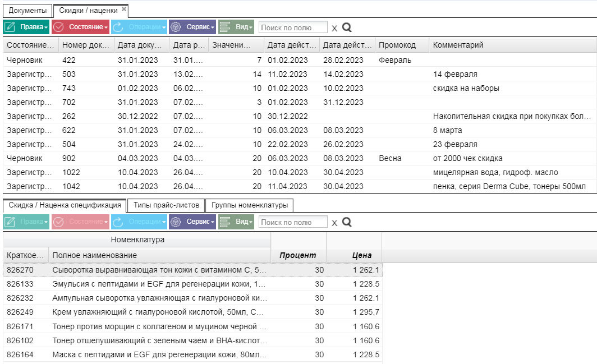Select the Скидки / наценки tab
Screen dimensions: 597x364
(88, 11)
